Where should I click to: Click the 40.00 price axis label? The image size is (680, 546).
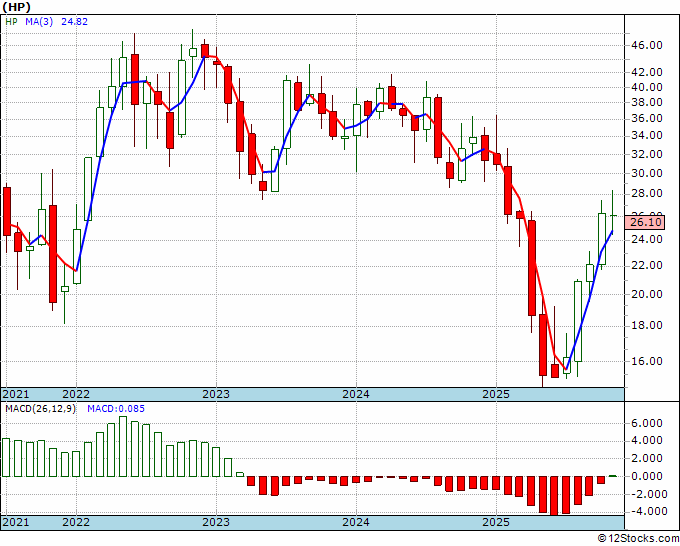(x=646, y=87)
